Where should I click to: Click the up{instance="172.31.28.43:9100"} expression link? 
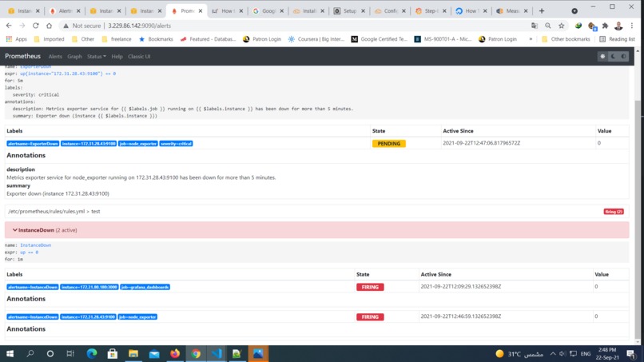pyautogui.click(x=68, y=74)
